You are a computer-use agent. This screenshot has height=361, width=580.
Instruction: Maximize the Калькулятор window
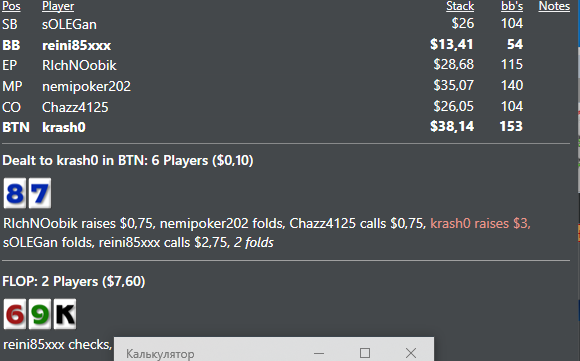pyautogui.click(x=365, y=353)
